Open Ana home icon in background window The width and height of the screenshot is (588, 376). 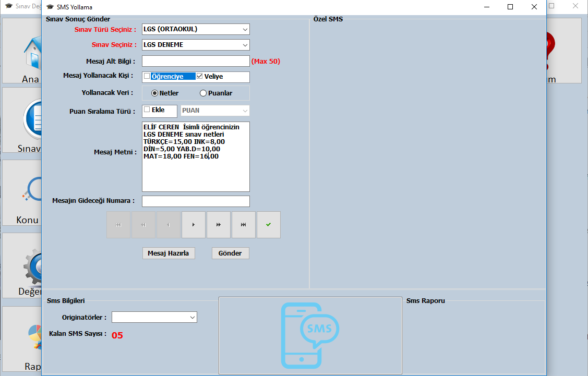(x=32, y=54)
